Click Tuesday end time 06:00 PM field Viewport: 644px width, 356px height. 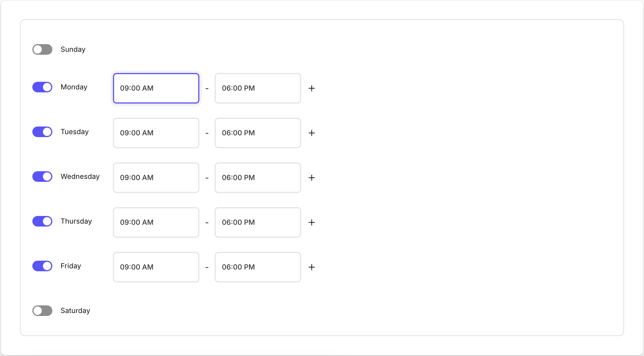click(258, 133)
